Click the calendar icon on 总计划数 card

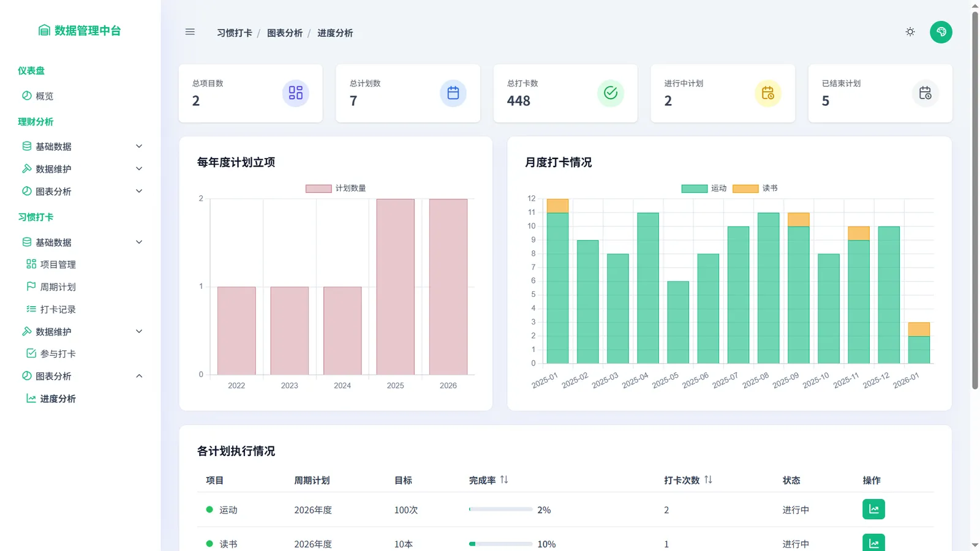[453, 93]
